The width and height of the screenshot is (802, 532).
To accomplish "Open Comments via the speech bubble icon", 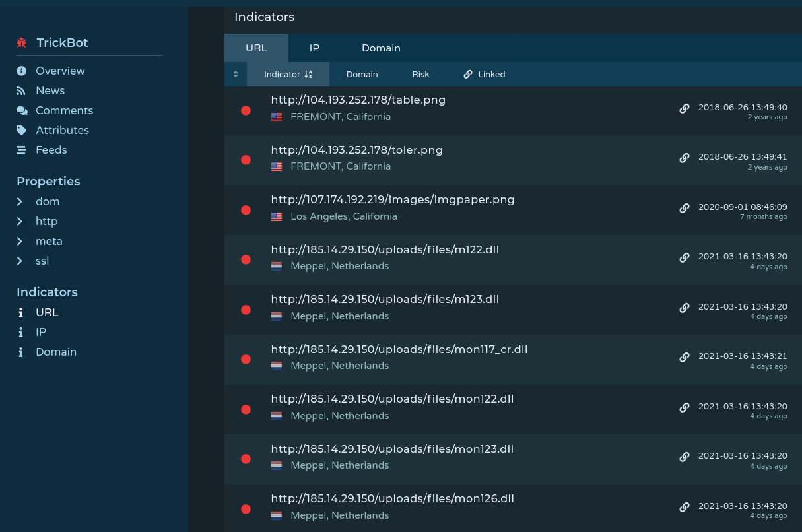I will (x=20, y=110).
